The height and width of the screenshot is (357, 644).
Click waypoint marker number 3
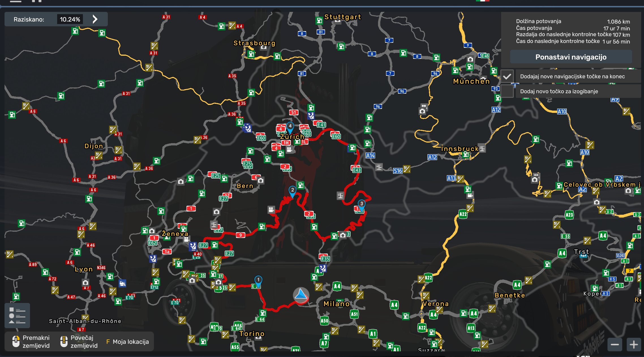361,204
